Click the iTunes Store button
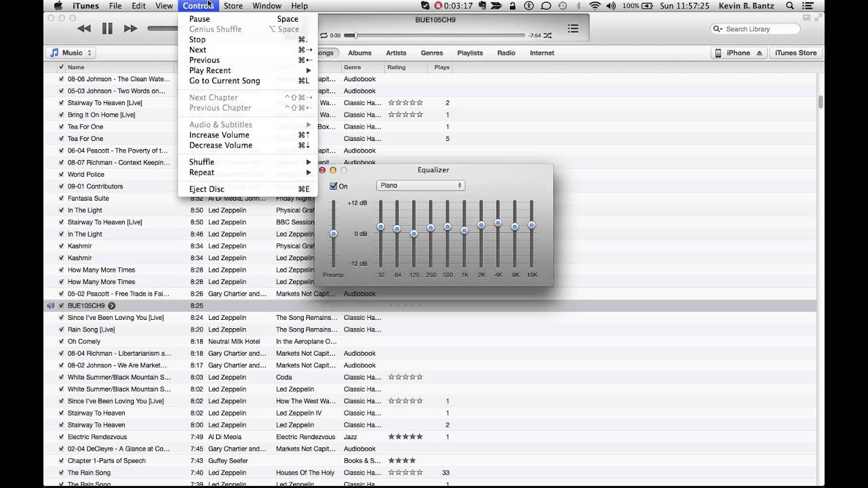Viewport: 868px width, 488px height. click(795, 53)
